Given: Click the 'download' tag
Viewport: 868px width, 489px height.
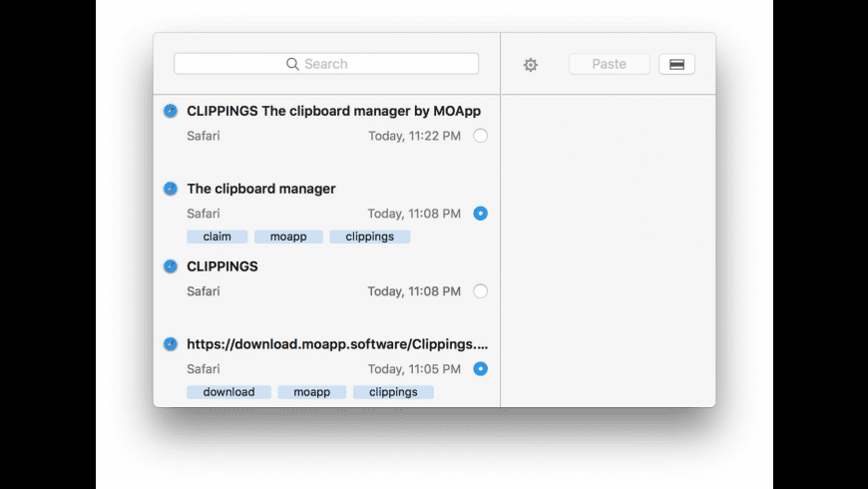Looking at the screenshot, I should pyautogui.click(x=228, y=392).
